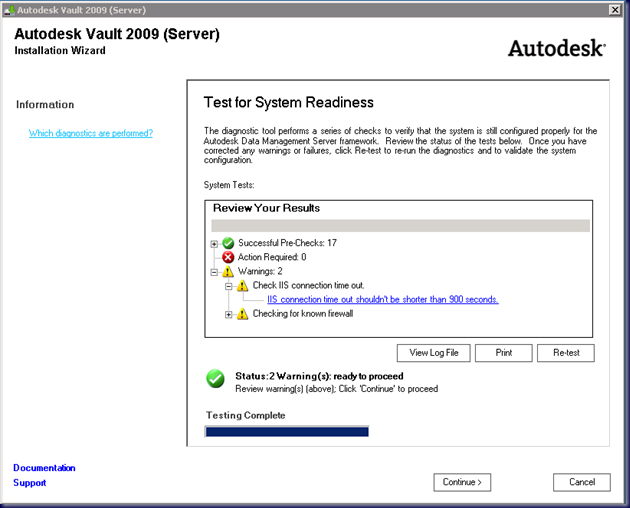Click the Test for System Readiness heading

pos(288,102)
